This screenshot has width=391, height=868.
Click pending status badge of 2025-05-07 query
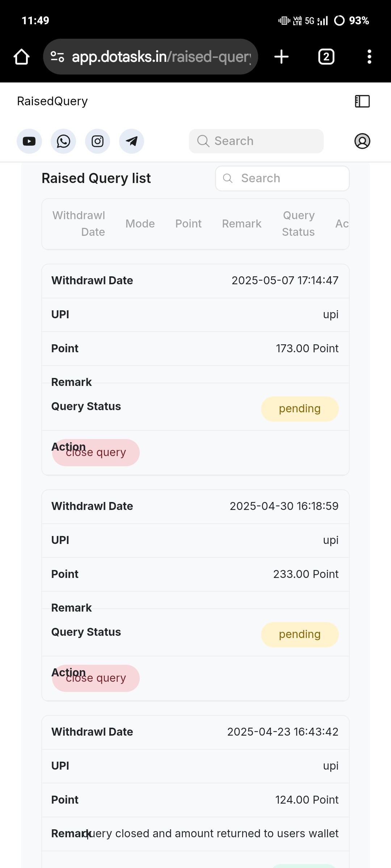300,409
